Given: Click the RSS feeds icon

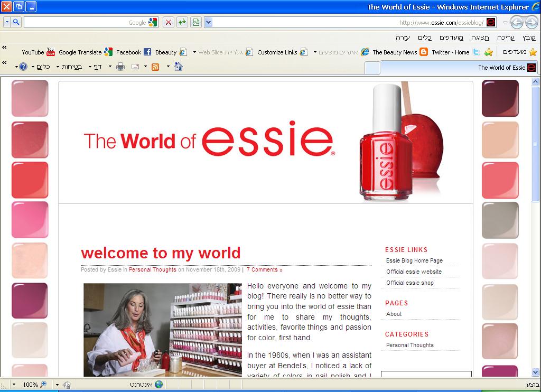Looking at the screenshot, I should click(x=155, y=67).
